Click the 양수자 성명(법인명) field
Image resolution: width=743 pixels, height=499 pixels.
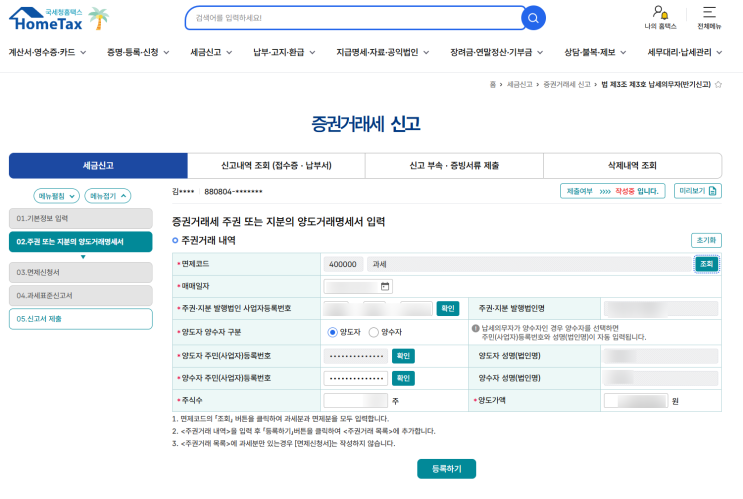[661, 378]
